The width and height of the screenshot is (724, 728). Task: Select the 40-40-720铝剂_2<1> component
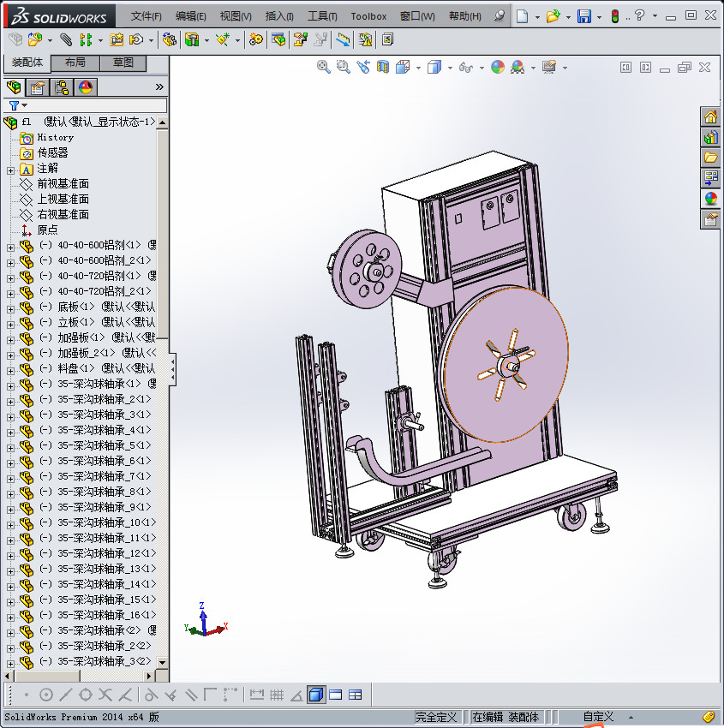click(105, 291)
